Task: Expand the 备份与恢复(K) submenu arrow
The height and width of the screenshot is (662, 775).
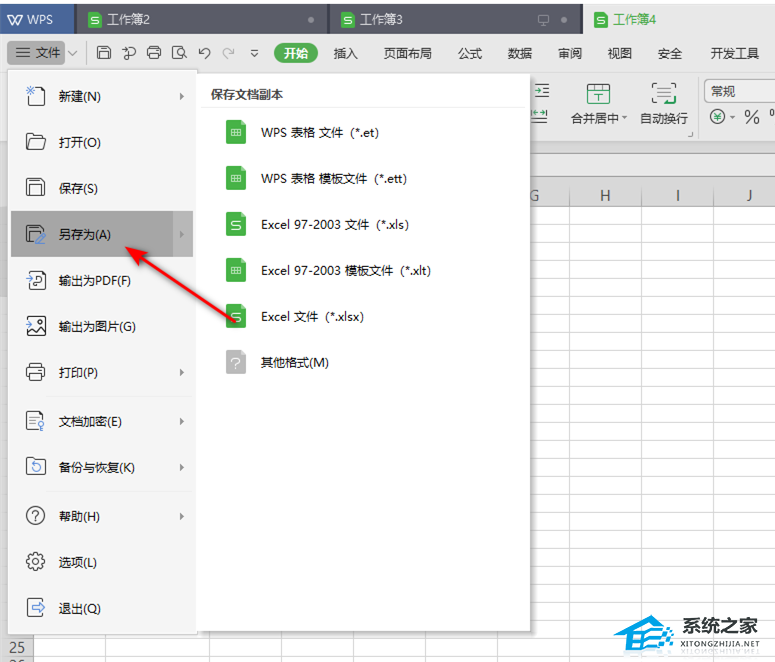Action: click(x=182, y=467)
